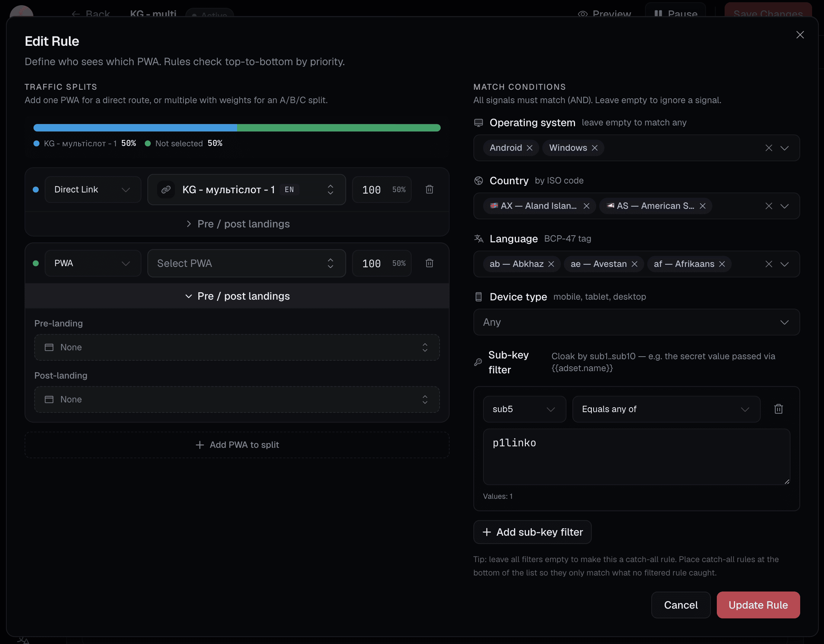Click the link icon beside KG - мультіслот - 1
The height and width of the screenshot is (644, 824).
pos(166,189)
